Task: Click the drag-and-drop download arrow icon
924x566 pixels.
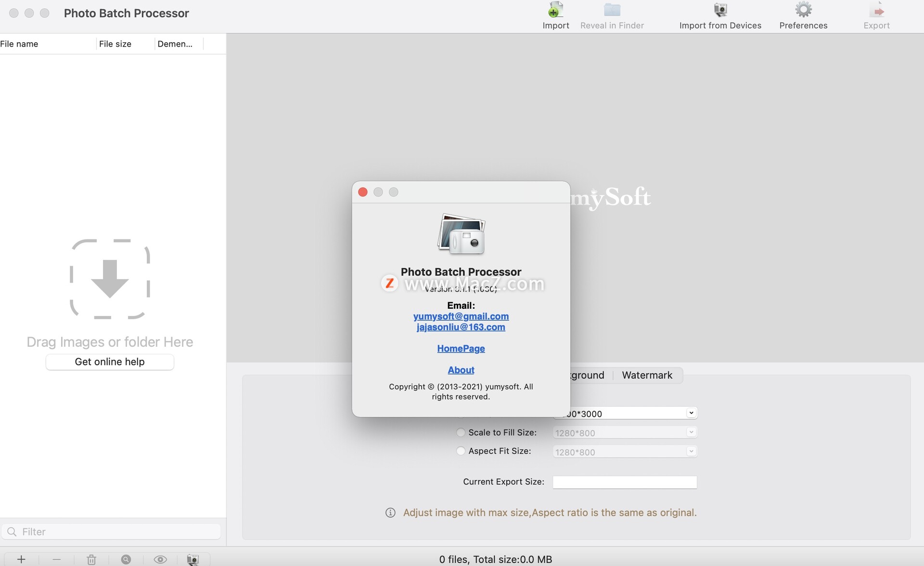Action: pyautogui.click(x=110, y=279)
